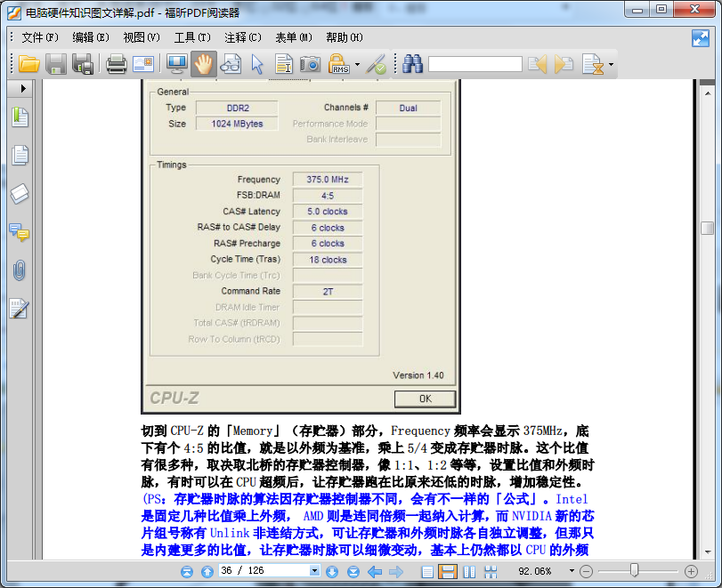722x588 pixels.
Task: Click the Version 1.40 text
Action: pyautogui.click(x=418, y=375)
